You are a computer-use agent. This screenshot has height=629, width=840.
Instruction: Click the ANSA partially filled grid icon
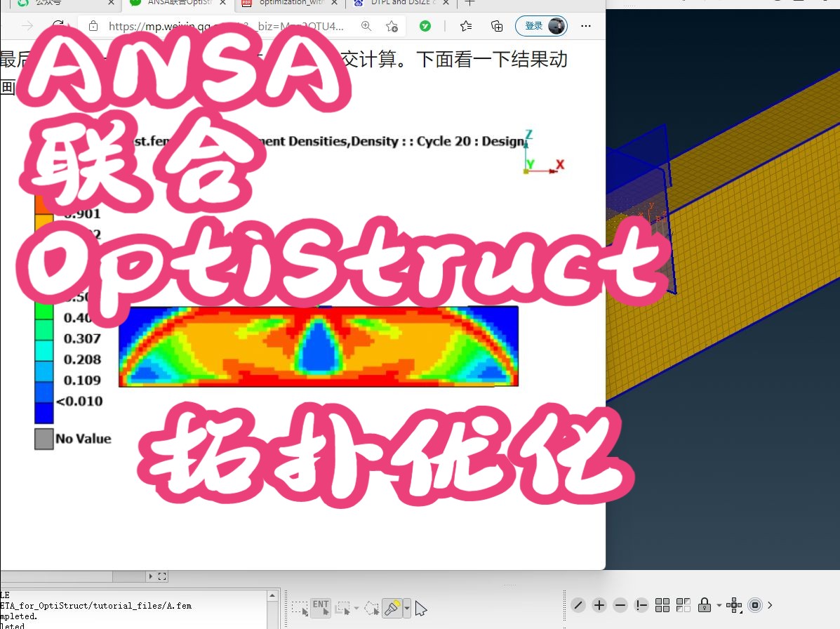[x=684, y=605]
